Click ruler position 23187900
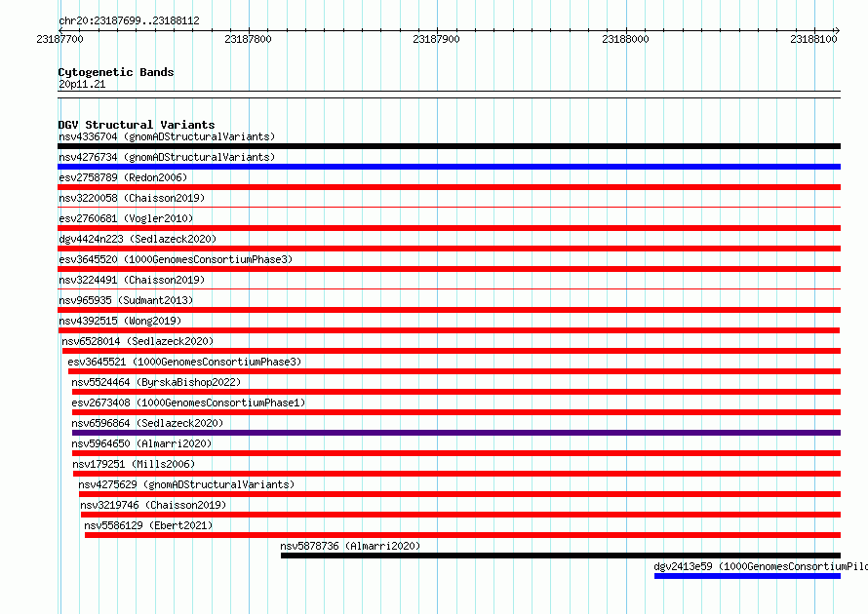Image resolution: width=868 pixels, height=614 pixels. click(x=436, y=39)
